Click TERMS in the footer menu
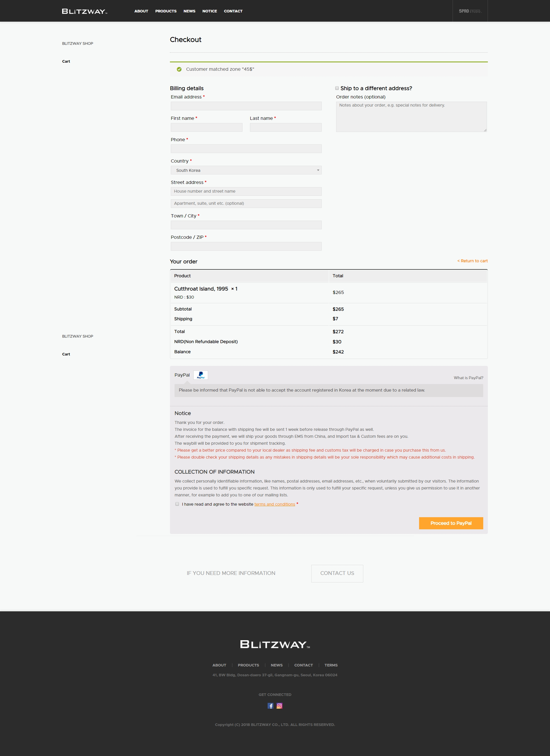Screen dimensions: 550x756 (331, 665)
